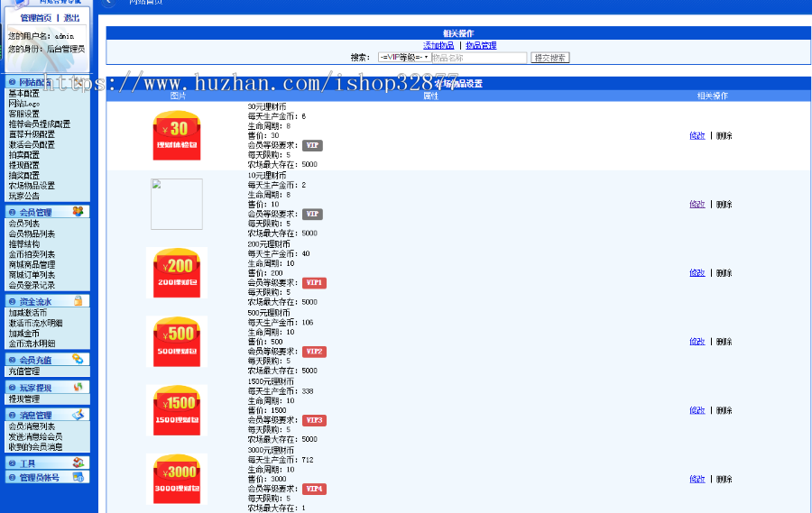812x513 pixels.
Task: Click 修改 for 200元理财币
Action: point(697,273)
